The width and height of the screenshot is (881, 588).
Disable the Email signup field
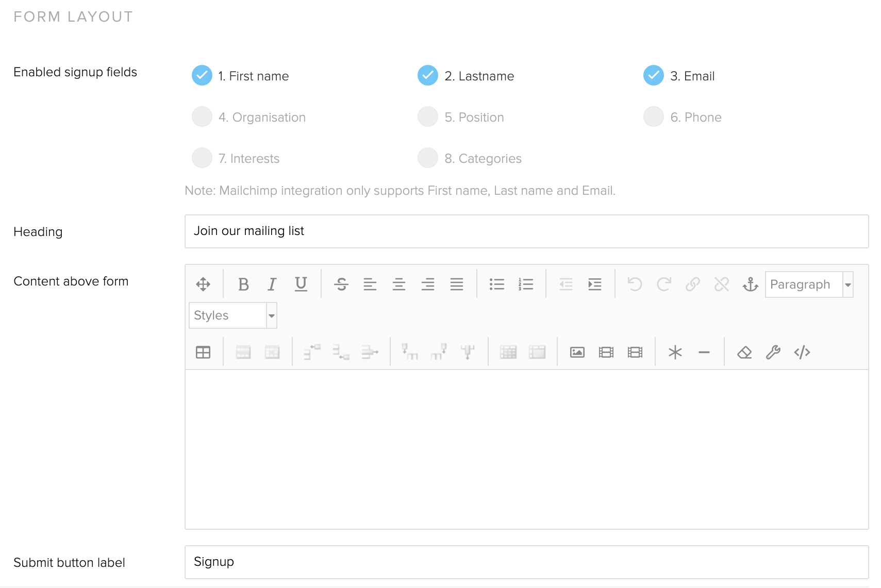653,76
